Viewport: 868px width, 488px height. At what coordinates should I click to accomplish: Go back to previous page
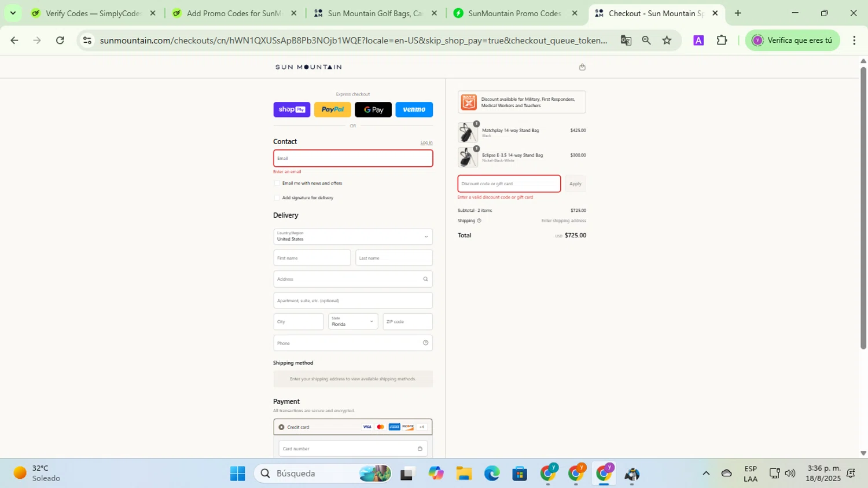[14, 40]
